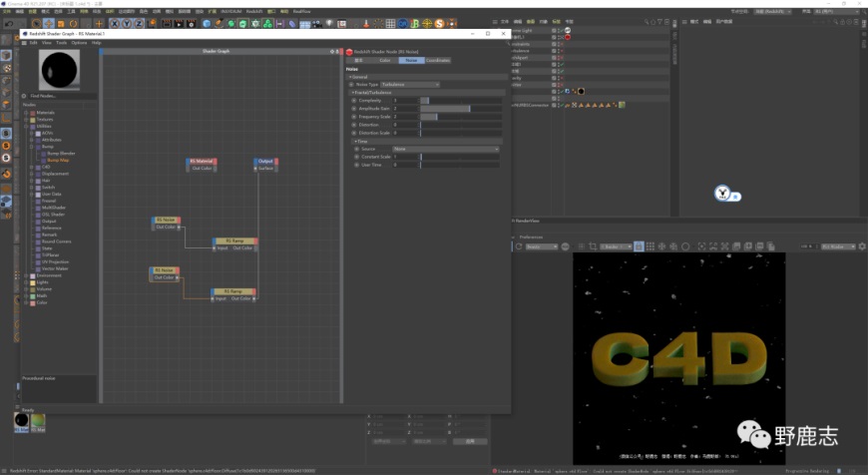Viewport: 868px width, 475px height.
Task: Click the black sphere material preview thumbnail
Action: point(59,70)
